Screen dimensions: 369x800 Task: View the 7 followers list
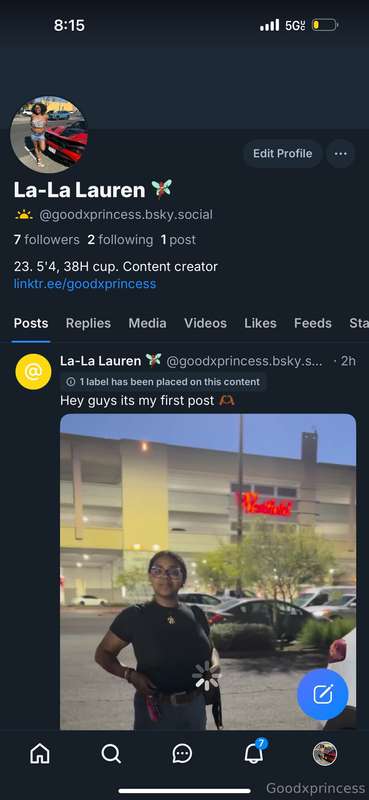pos(46,240)
